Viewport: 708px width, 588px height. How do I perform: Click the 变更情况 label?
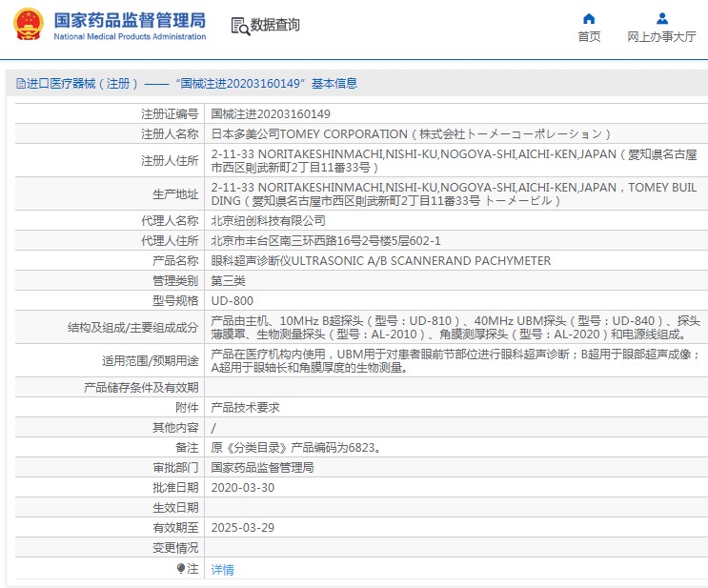tap(175, 548)
